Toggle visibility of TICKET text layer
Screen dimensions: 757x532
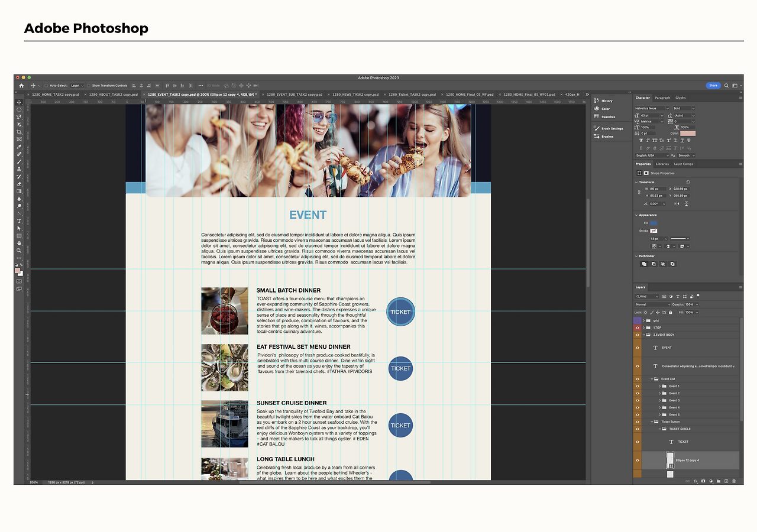pyautogui.click(x=637, y=442)
